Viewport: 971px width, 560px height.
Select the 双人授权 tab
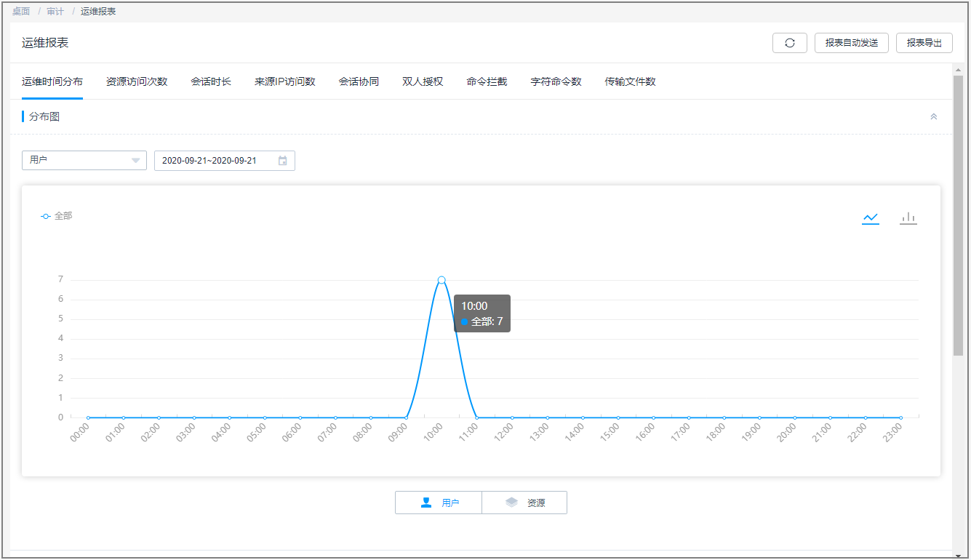click(423, 81)
